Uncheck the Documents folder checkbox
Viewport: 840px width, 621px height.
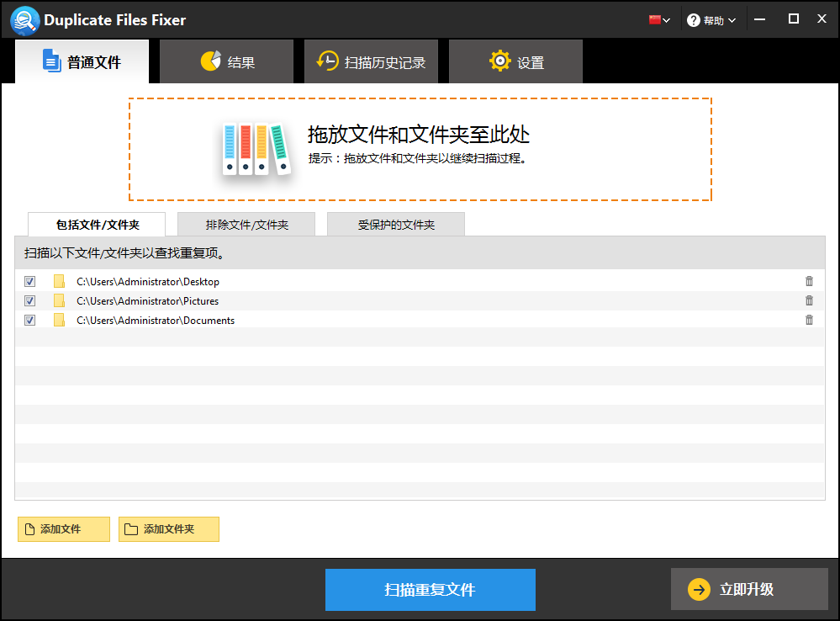coord(30,320)
